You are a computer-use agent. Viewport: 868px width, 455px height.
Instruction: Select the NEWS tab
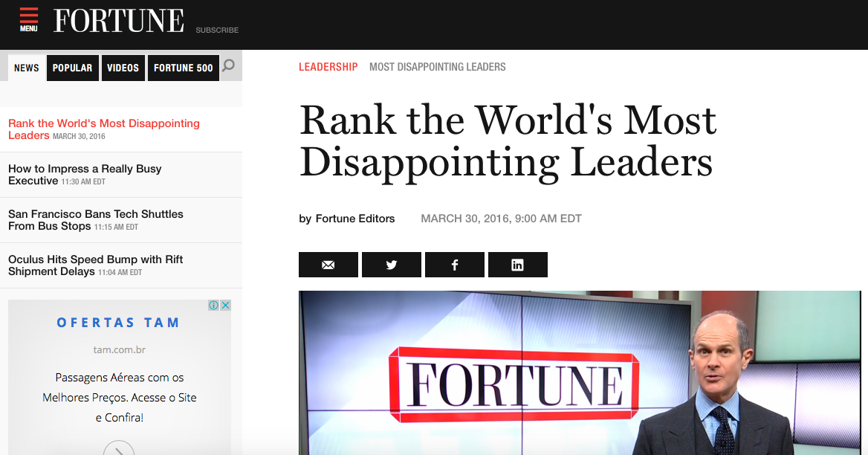point(27,68)
